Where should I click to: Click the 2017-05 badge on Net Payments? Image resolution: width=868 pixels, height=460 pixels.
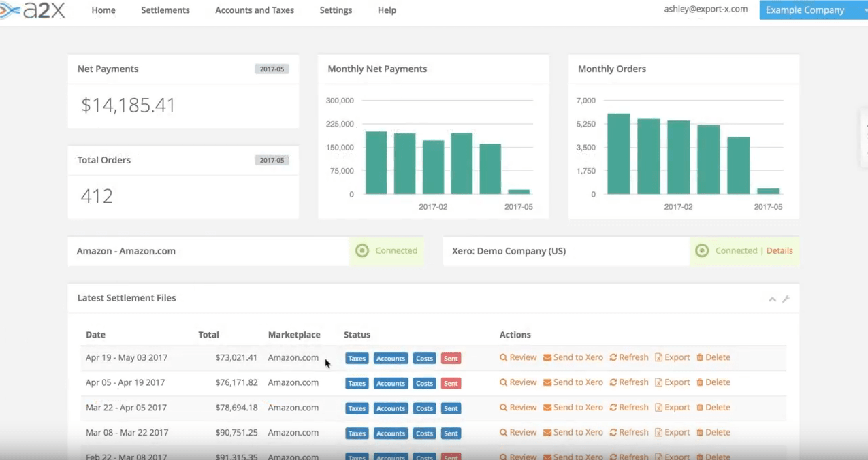[x=272, y=69]
